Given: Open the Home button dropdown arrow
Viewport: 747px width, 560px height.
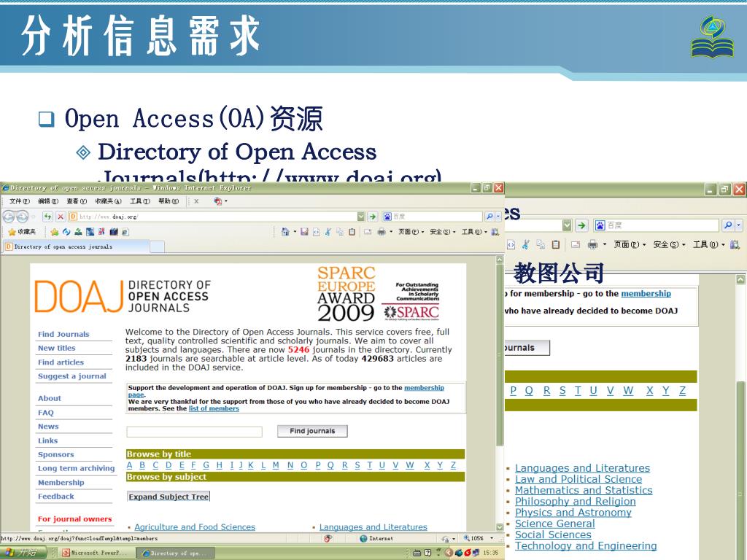Looking at the screenshot, I should pyautogui.click(x=295, y=232).
